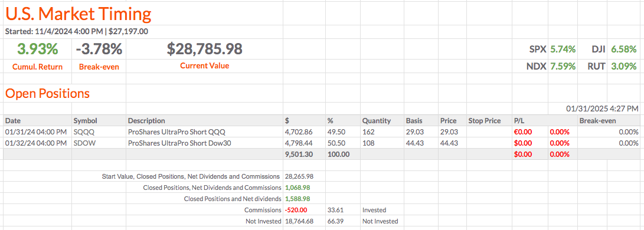Click the green 1,588.98 value
The image size is (644, 230).
[298, 199]
